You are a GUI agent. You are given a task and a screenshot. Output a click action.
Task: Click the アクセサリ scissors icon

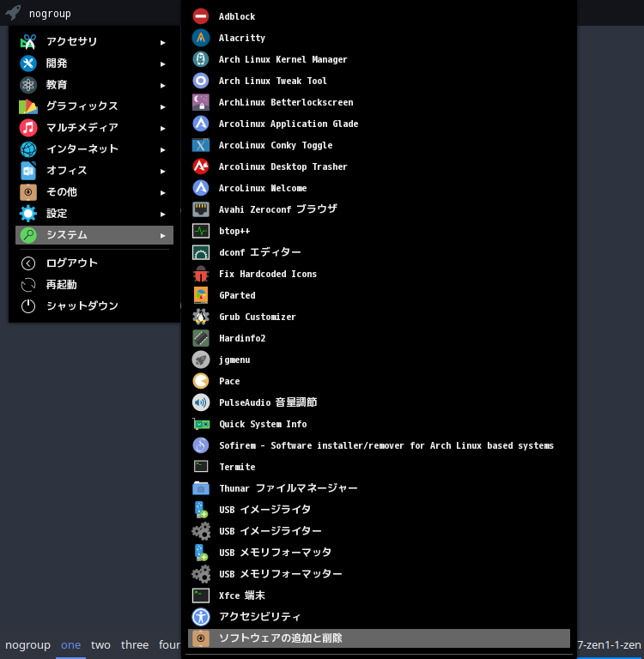click(28, 41)
